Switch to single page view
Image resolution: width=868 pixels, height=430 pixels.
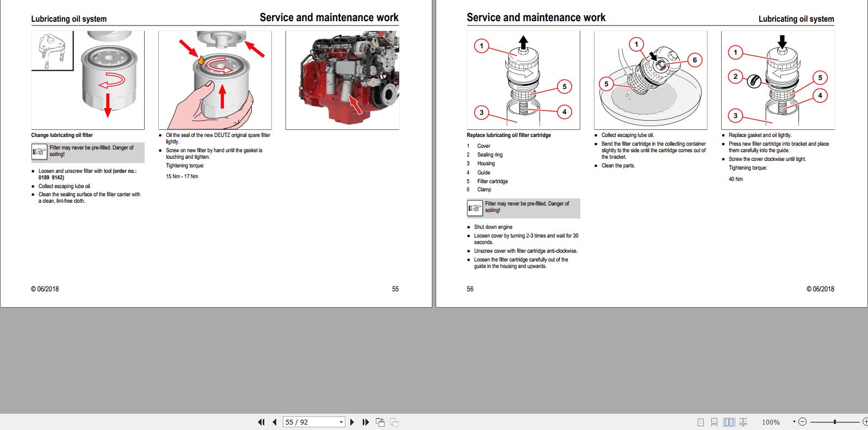pyautogui.click(x=700, y=422)
